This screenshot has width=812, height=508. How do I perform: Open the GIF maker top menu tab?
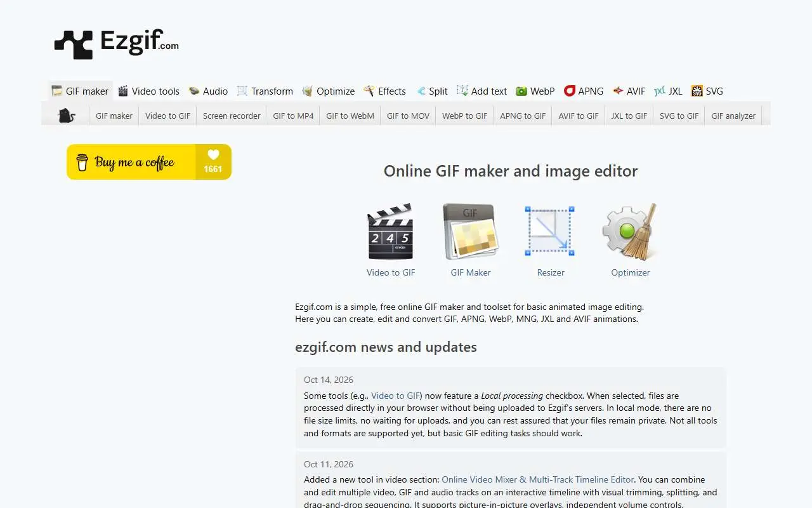pos(80,91)
